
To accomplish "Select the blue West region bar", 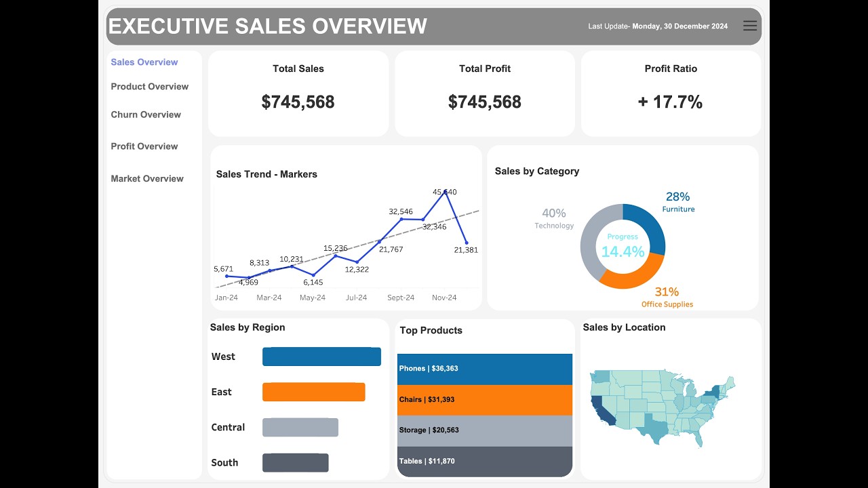I will tap(321, 357).
